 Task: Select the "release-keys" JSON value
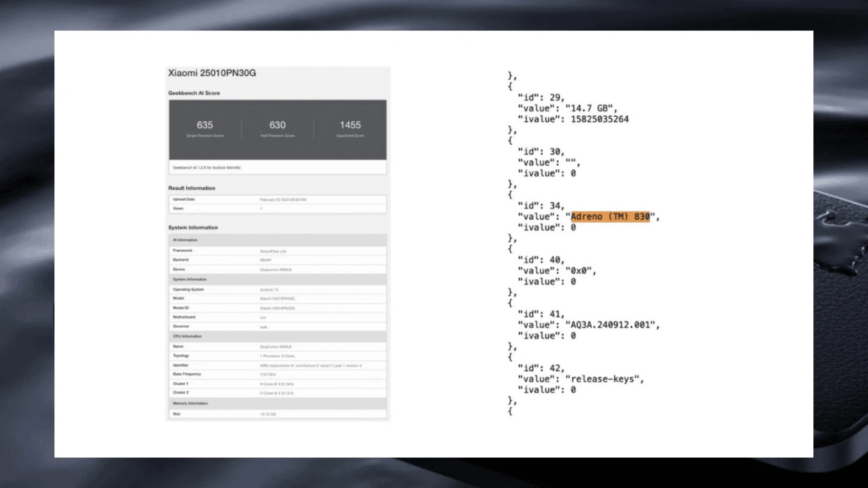(x=602, y=379)
